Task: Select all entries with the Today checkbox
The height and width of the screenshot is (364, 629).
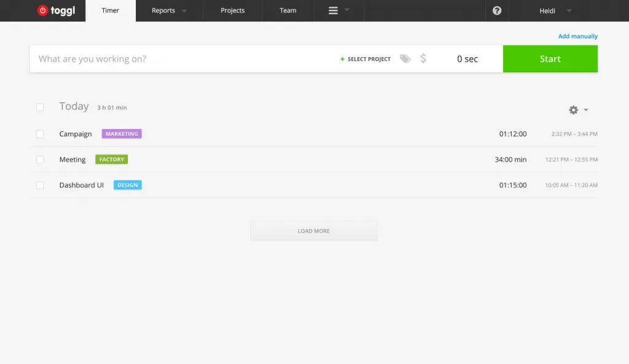Action: point(40,107)
